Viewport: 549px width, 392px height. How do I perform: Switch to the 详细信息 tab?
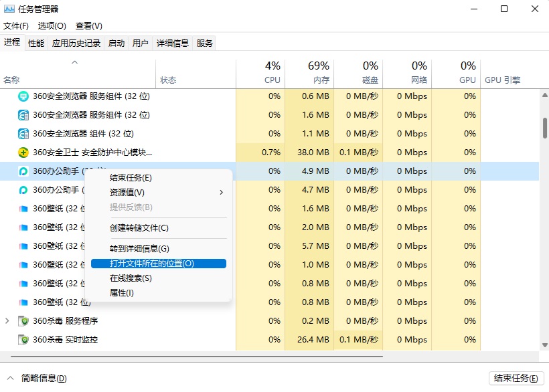172,43
